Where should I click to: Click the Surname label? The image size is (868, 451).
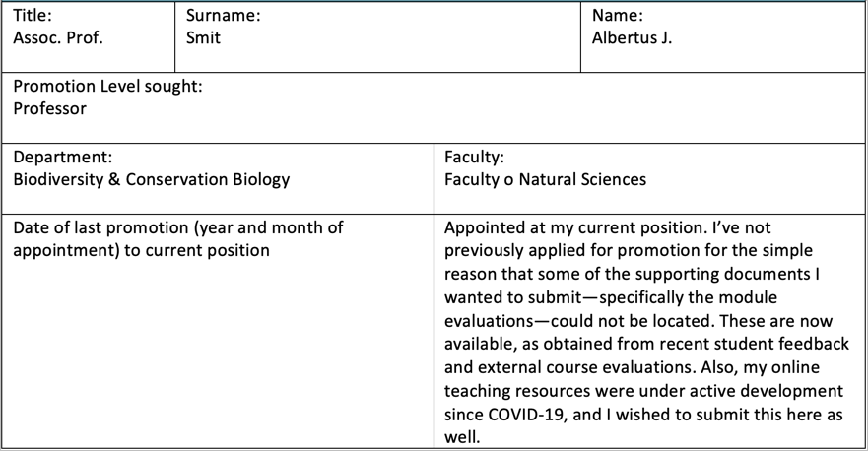tap(223, 16)
